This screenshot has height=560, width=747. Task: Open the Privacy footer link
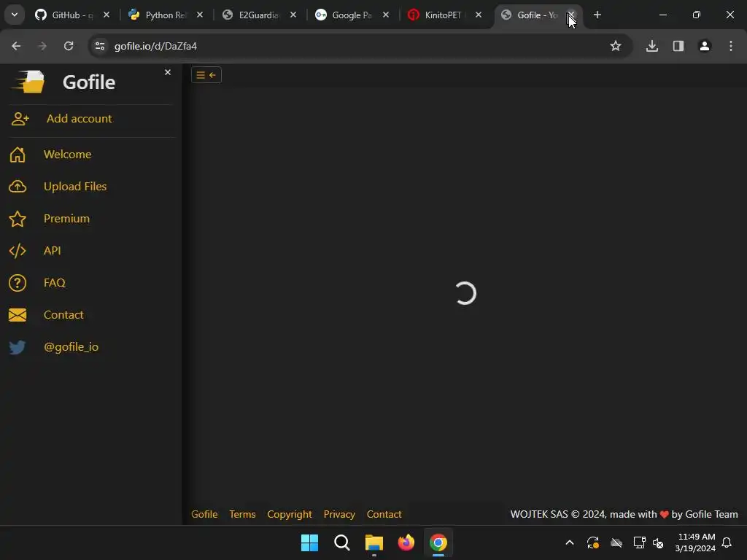pyautogui.click(x=339, y=514)
